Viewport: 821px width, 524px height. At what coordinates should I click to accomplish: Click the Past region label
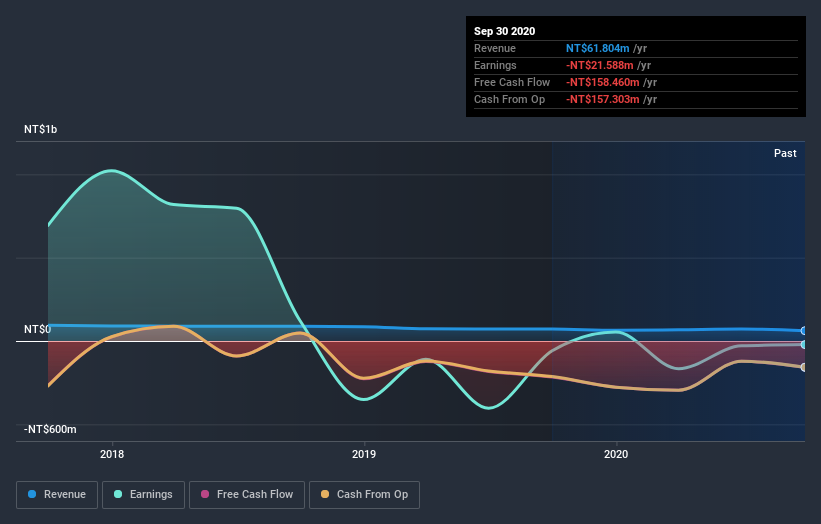785,153
